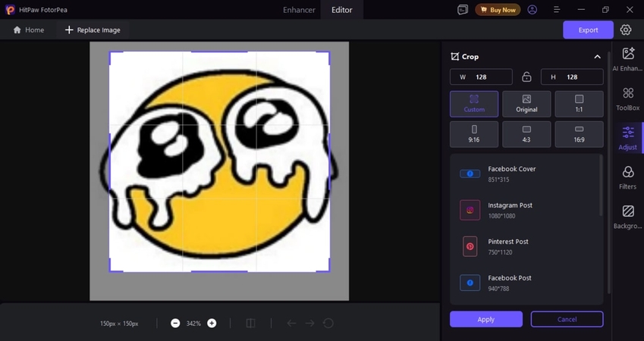The width and height of the screenshot is (644, 341).
Task: Toggle the aspect ratio lock
Action: 526,77
